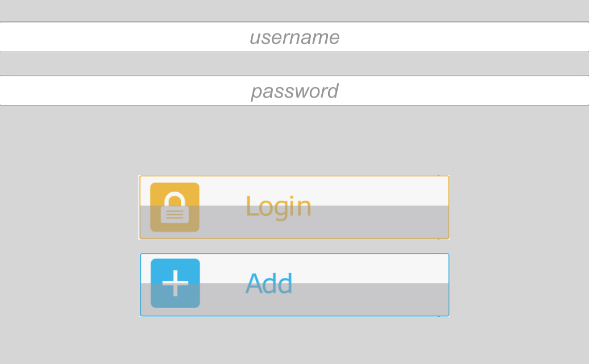Click the orange Login text label
589x364 pixels.
coord(279,207)
